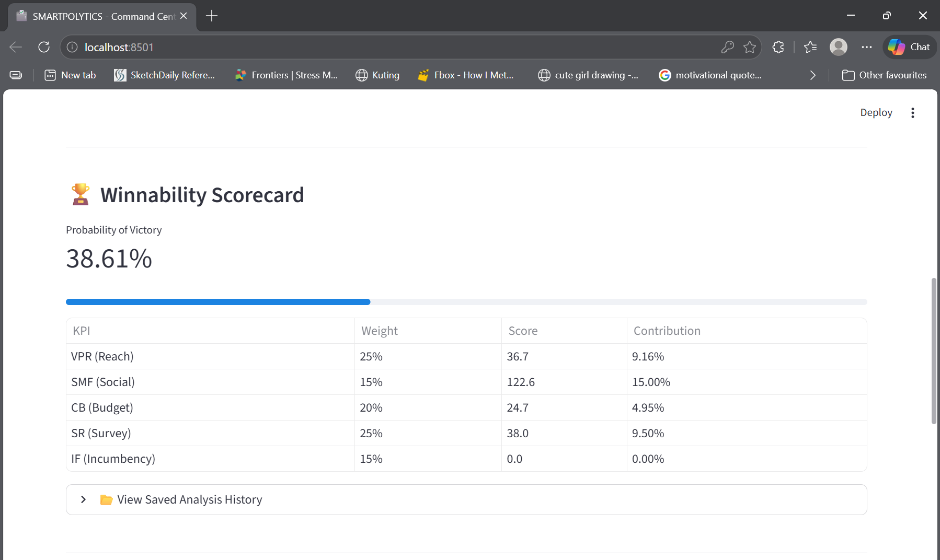Open the Frontiers Stress bookmark link

[x=286, y=75]
